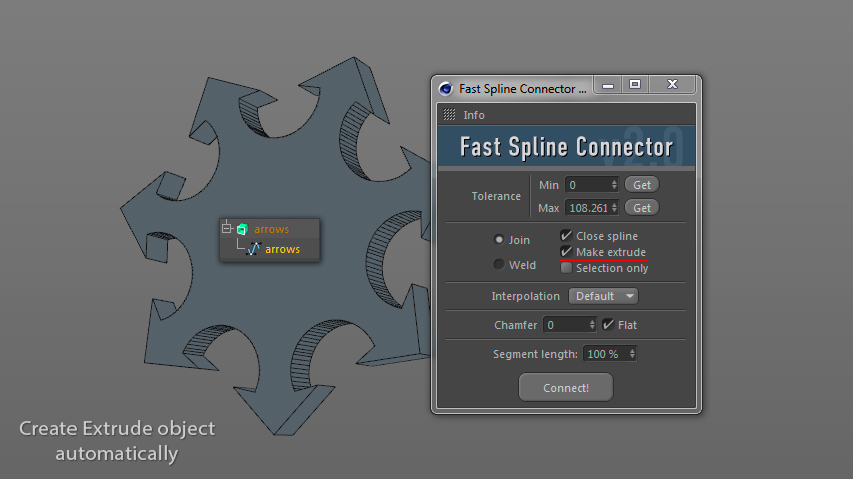This screenshot has height=479, width=853.
Task: Collapse the arrows extrude tree node
Action: point(227,228)
